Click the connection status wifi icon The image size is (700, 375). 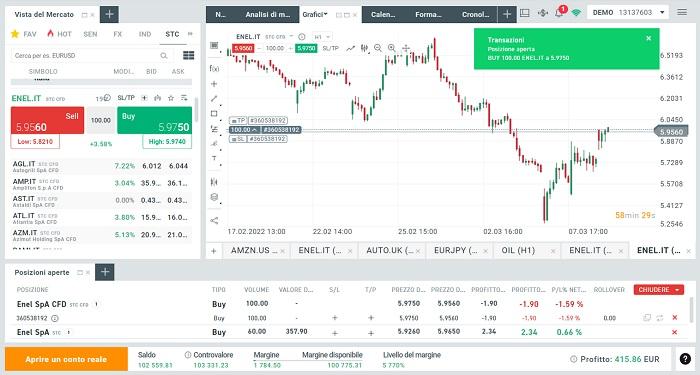pos(576,13)
